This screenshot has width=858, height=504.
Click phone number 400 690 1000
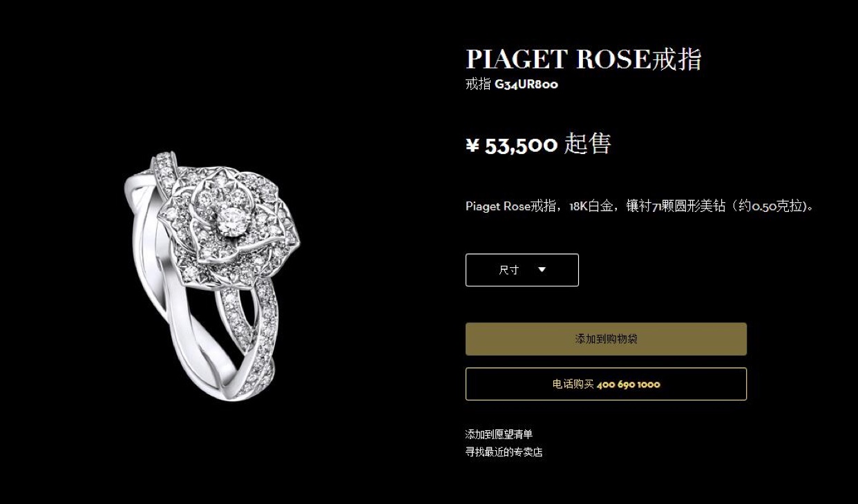pos(629,384)
